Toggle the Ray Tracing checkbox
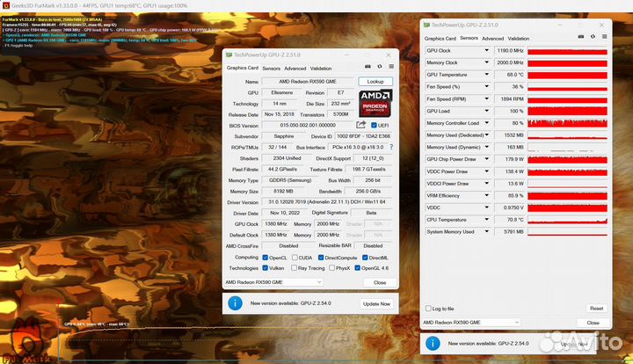The height and width of the screenshot is (364, 633). point(294,268)
